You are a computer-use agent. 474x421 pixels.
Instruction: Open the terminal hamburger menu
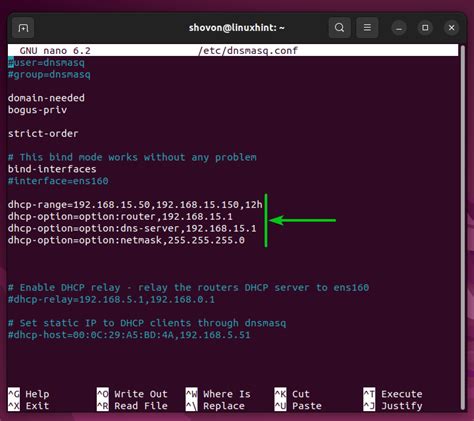(x=367, y=28)
